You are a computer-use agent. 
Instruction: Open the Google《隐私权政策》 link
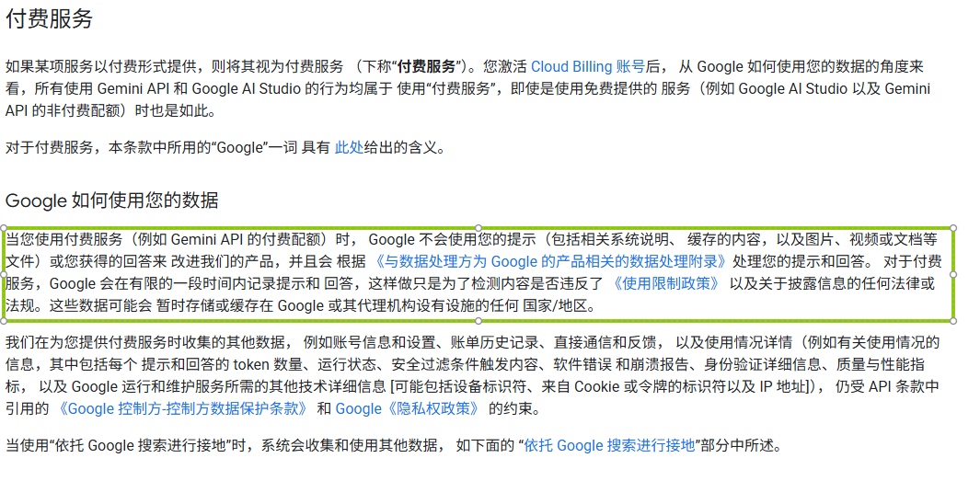[x=410, y=409]
